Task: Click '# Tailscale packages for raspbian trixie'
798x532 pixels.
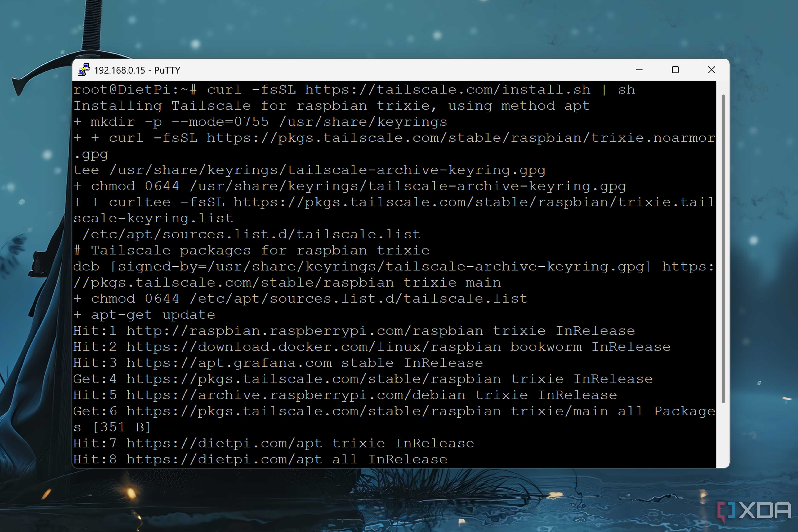Action: pyautogui.click(x=251, y=251)
